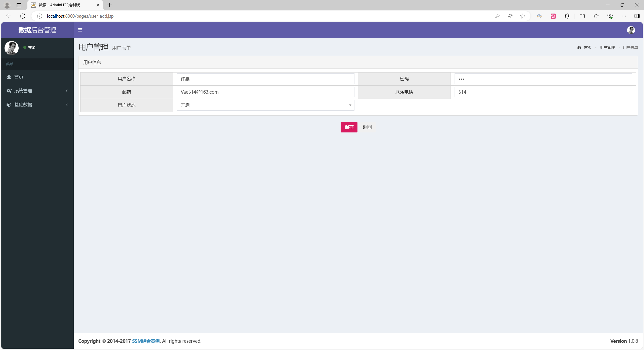
Task: Click the 系统管理 gears icon
Action: point(9,91)
